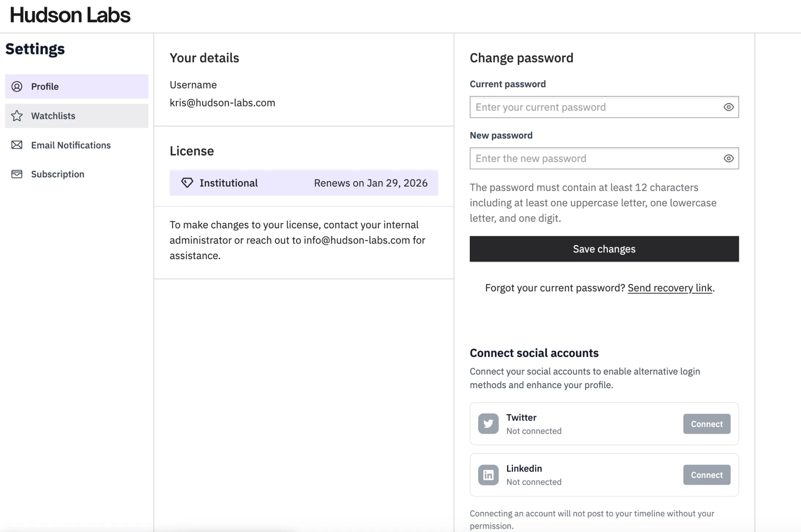Screen dimensions: 801x532
Task: Click the Institutional diamond icon
Action: [187, 183]
